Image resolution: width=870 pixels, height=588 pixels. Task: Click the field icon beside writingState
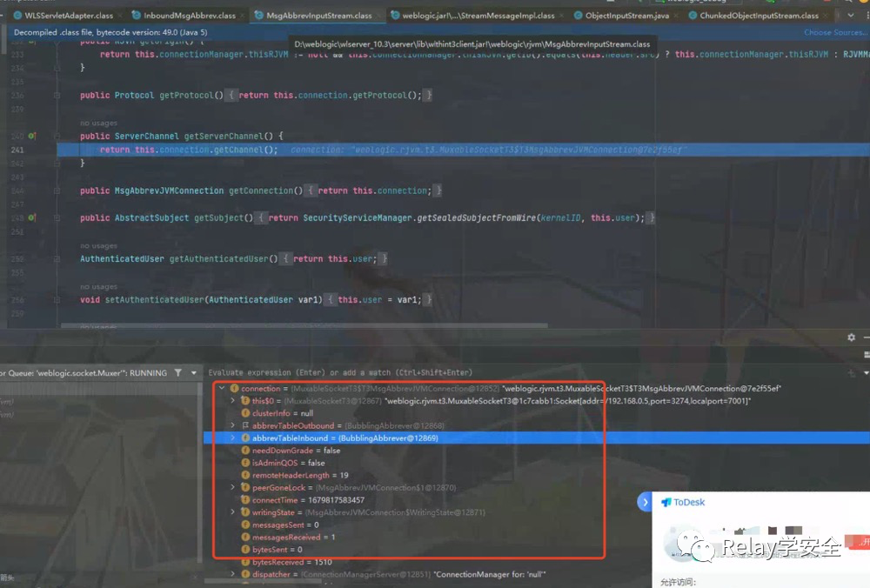[x=245, y=512]
